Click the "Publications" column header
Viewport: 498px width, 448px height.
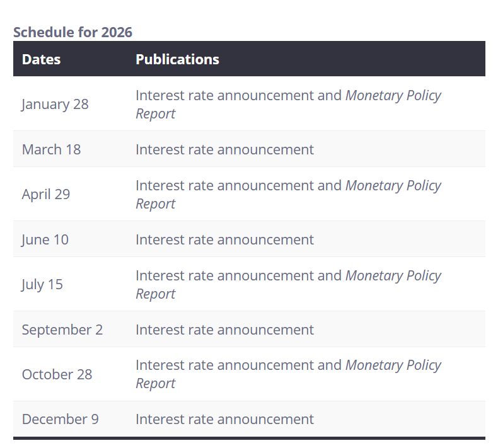point(177,59)
